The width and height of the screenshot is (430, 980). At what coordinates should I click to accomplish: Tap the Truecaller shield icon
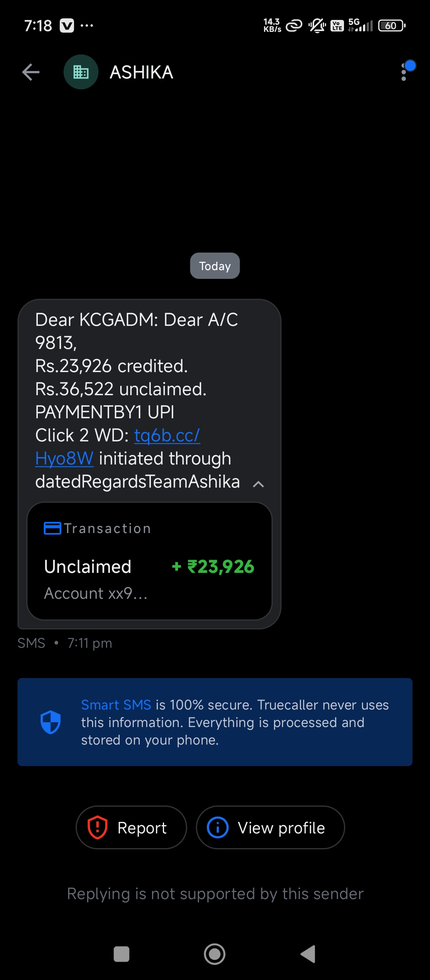51,722
